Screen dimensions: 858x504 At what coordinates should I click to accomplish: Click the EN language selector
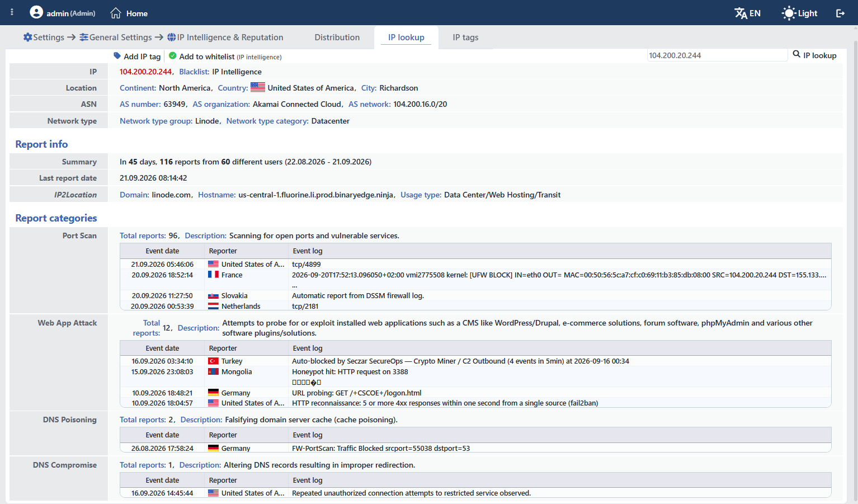tap(748, 13)
